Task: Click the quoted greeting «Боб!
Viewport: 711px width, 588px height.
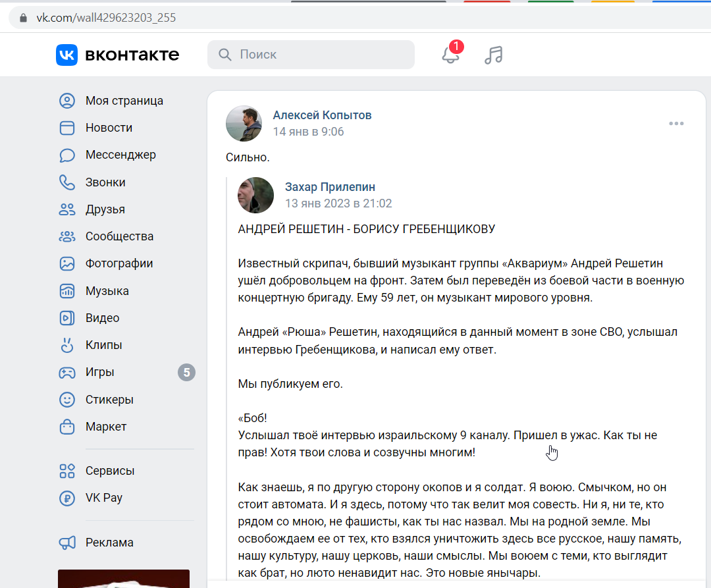Action: 253,418
